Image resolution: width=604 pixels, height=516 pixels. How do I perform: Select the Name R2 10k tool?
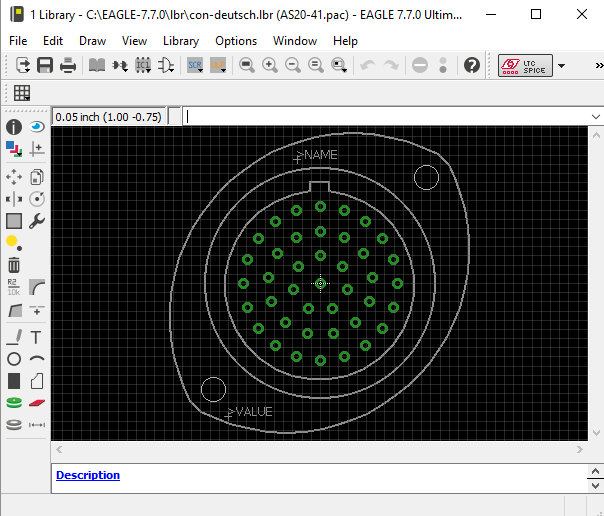point(14,287)
